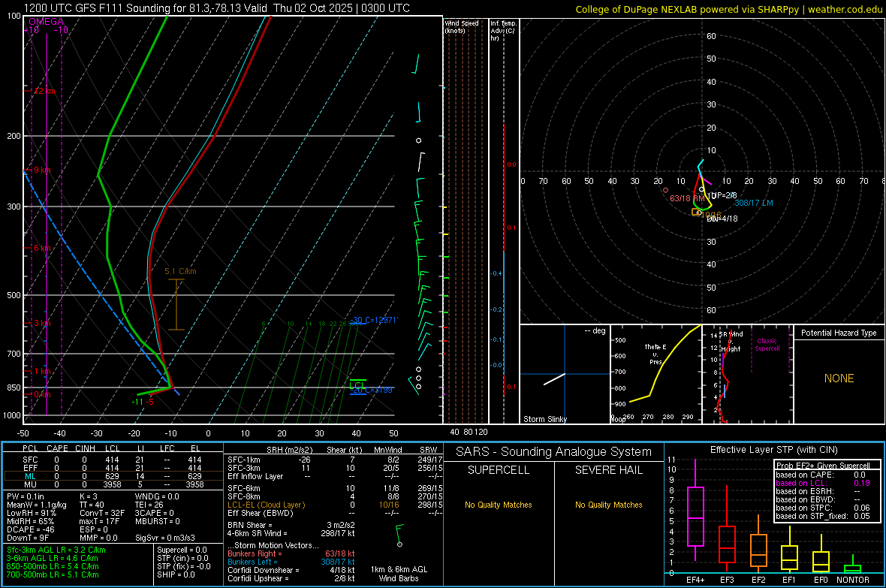Image resolution: width=886 pixels, height=588 pixels.
Task: Click the '850-500mb LR = 5.4 C/km' line
Action: pyautogui.click(x=53, y=566)
